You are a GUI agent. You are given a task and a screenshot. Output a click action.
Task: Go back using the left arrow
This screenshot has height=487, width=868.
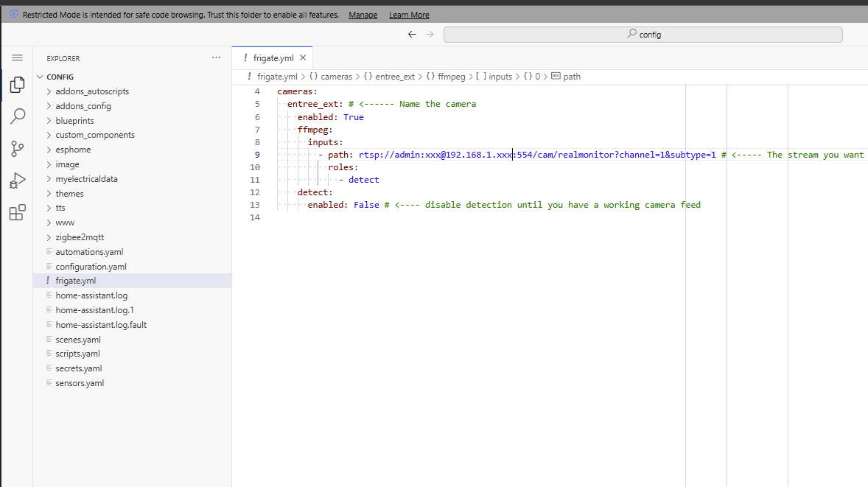click(412, 35)
